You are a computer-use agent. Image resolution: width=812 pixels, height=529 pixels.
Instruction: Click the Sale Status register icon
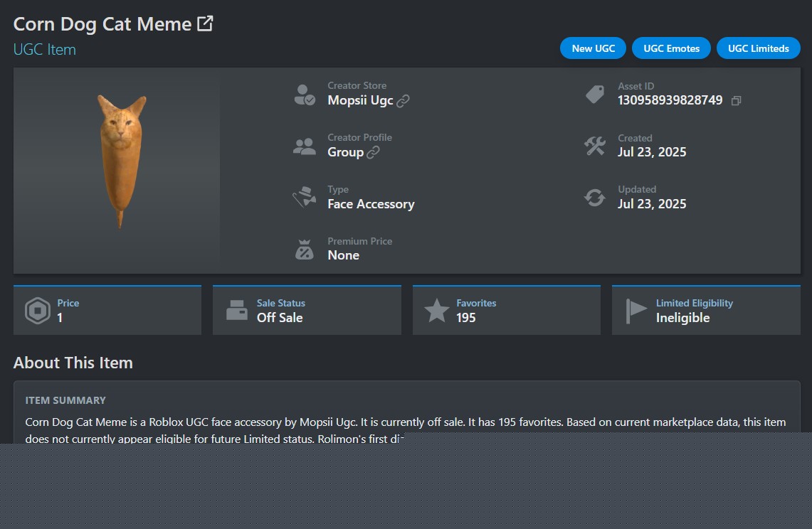point(237,311)
